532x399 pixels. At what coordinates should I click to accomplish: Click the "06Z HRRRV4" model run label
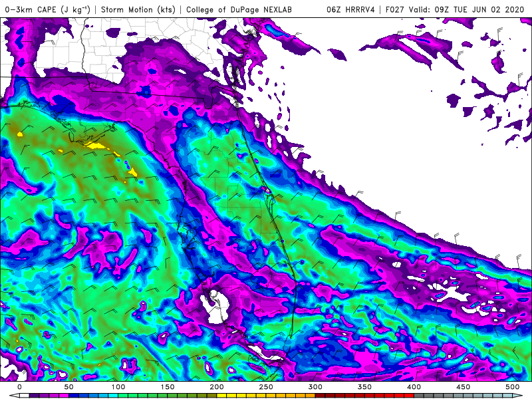pos(350,9)
